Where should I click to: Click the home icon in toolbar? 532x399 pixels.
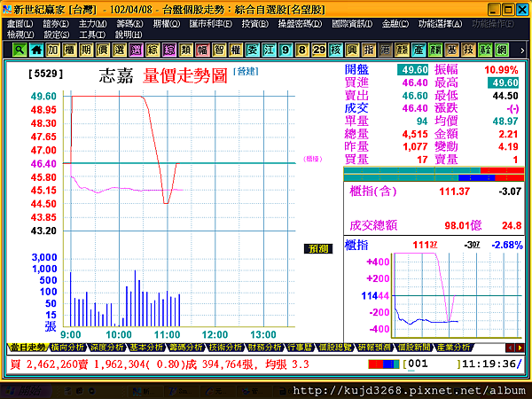(x=36, y=50)
